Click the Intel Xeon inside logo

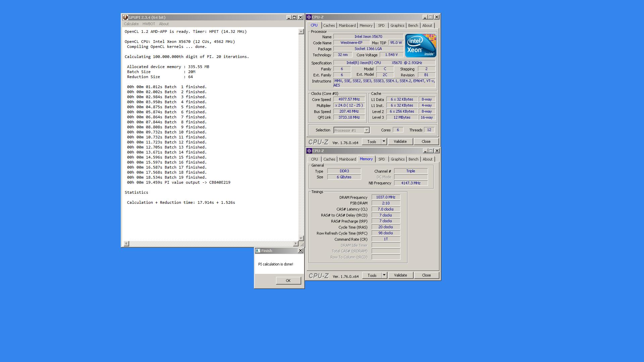coord(421,46)
